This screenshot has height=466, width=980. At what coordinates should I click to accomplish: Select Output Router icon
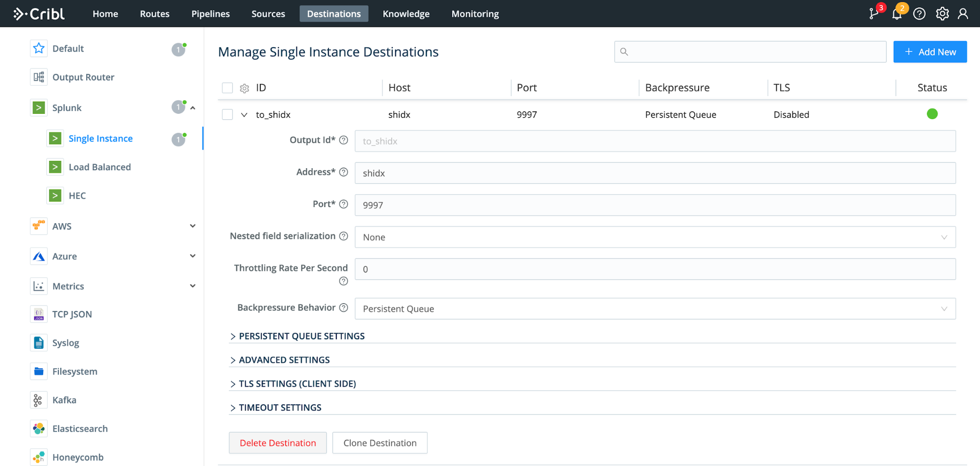(39, 77)
